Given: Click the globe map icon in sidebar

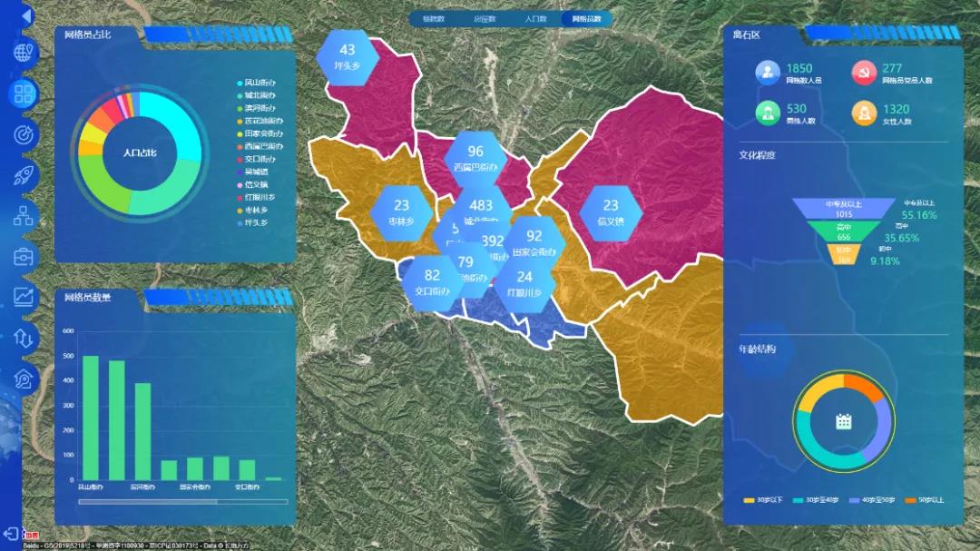Looking at the screenshot, I should 24,52.
